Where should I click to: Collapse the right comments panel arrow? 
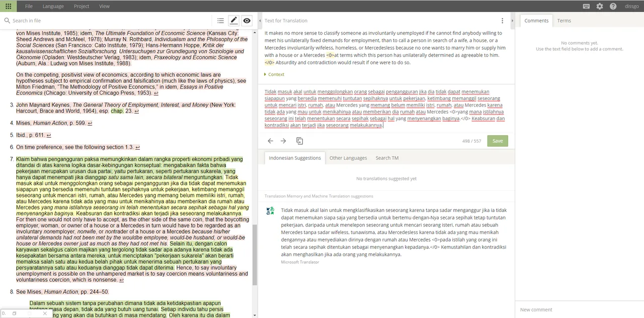click(x=512, y=21)
